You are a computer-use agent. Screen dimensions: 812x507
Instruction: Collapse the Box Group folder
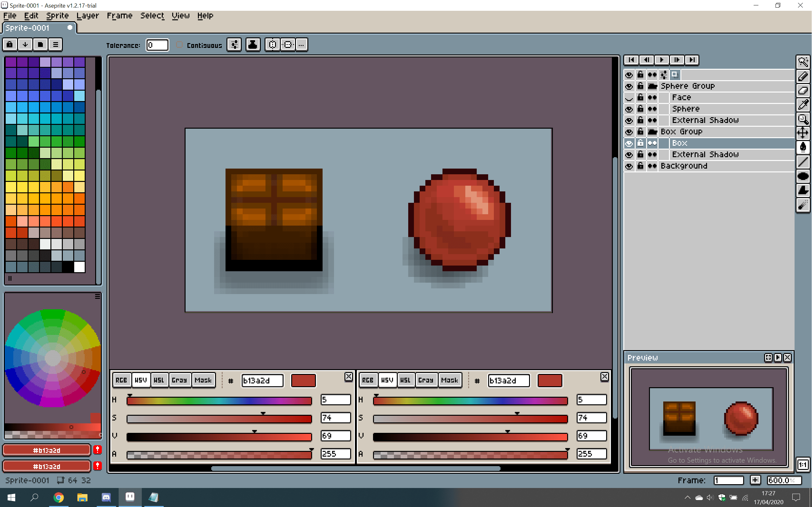(652, 132)
